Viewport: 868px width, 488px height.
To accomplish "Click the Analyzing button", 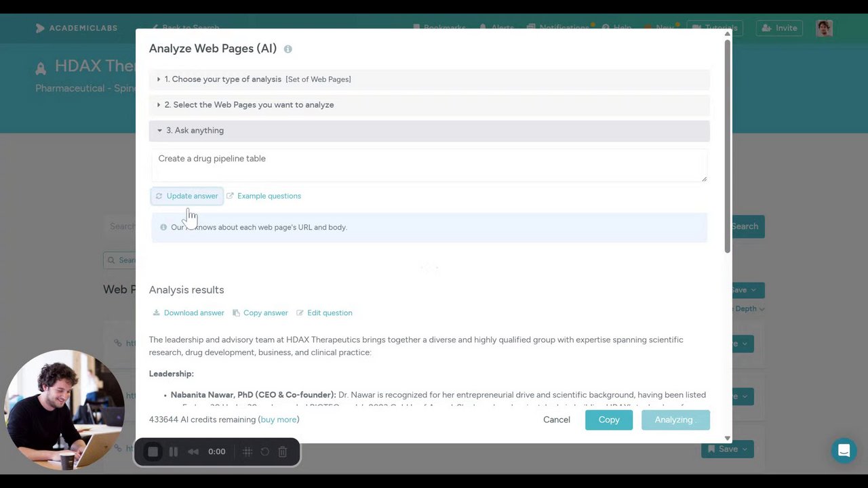I will point(675,420).
